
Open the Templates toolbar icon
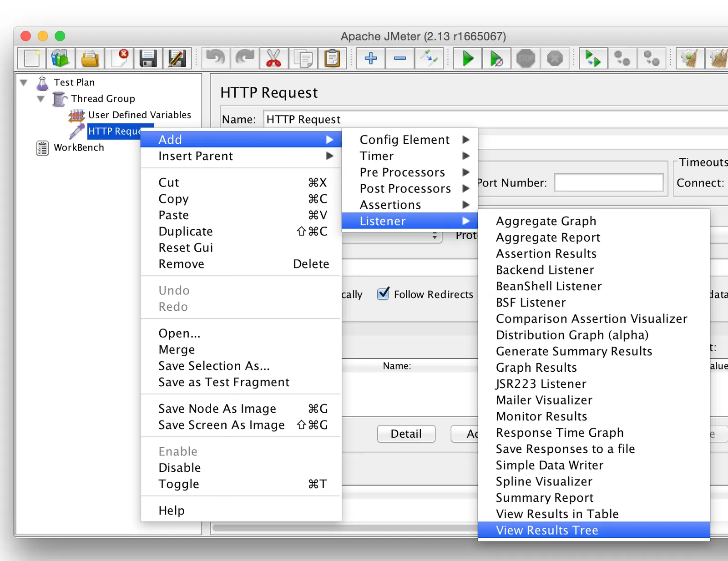tap(60, 58)
